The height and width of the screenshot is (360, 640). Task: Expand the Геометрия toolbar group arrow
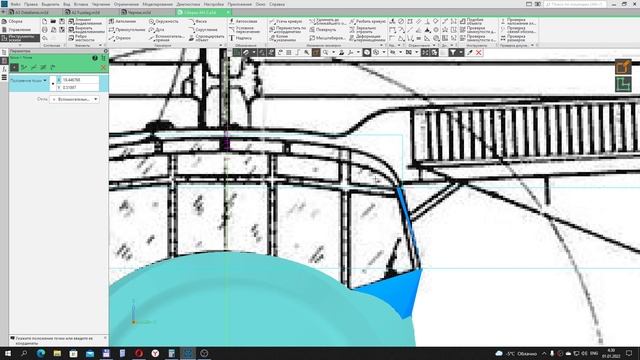tap(221, 45)
